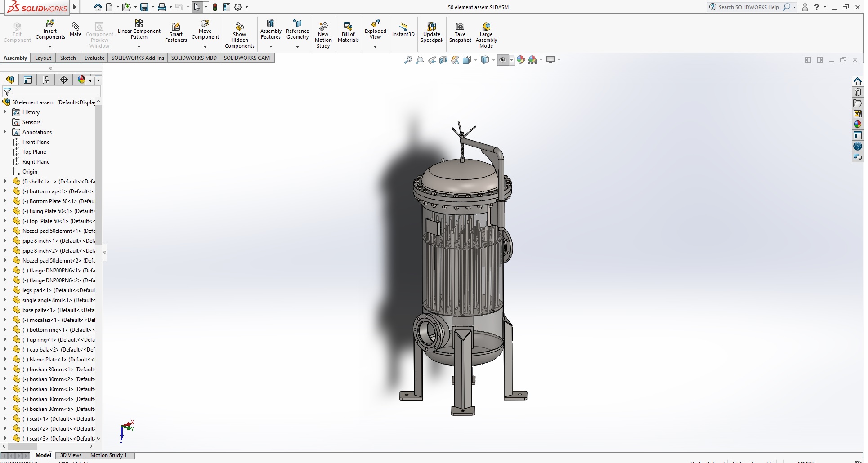Toggle Large Assembly Mode
Viewport: 868px width, 463px height.
(x=486, y=35)
